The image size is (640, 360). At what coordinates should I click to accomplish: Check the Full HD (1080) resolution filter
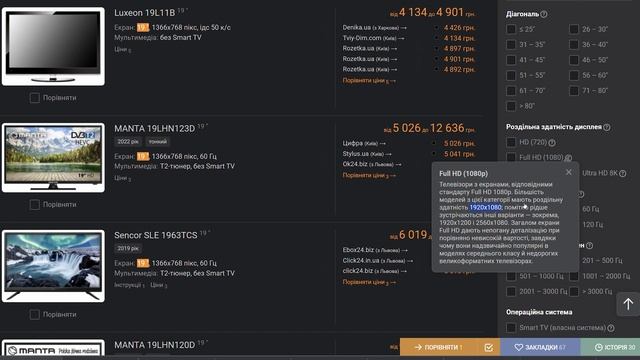(511, 158)
